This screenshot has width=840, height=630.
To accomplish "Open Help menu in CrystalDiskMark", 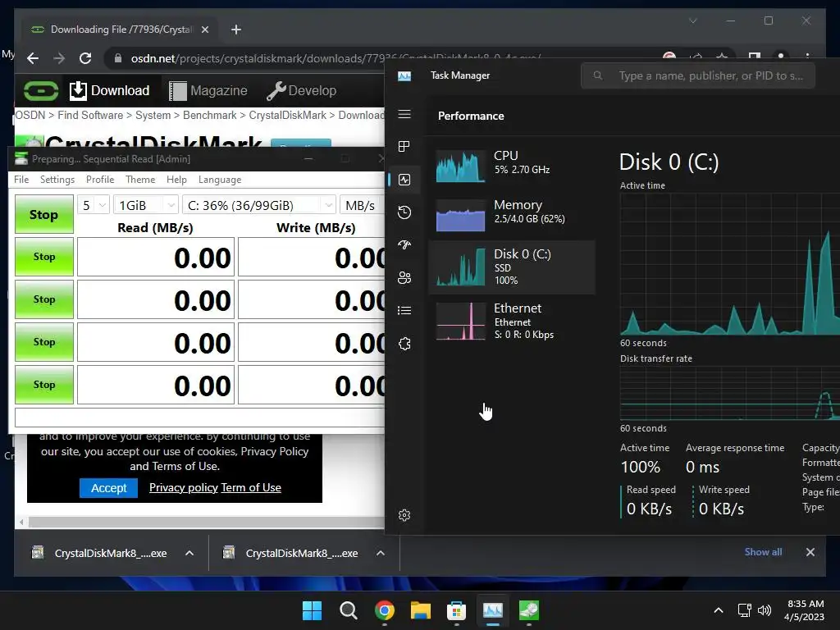I will pos(176,180).
